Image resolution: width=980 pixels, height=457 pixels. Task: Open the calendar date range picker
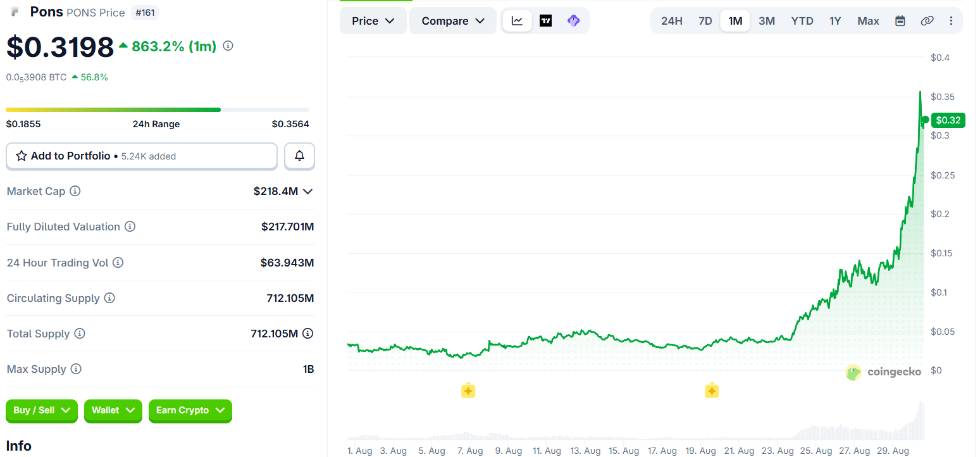[900, 21]
